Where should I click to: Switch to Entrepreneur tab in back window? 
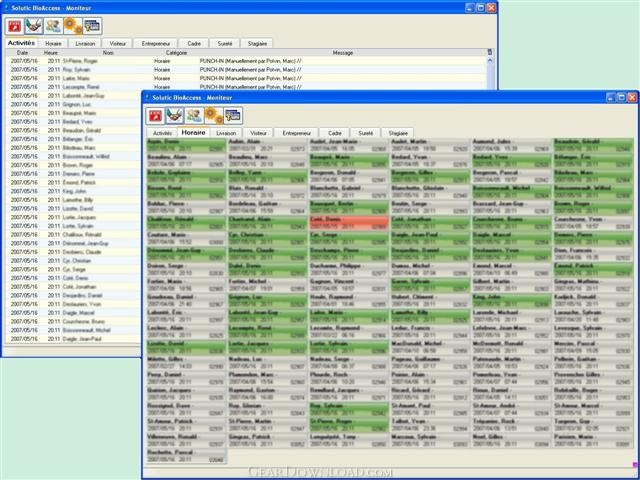click(156, 43)
